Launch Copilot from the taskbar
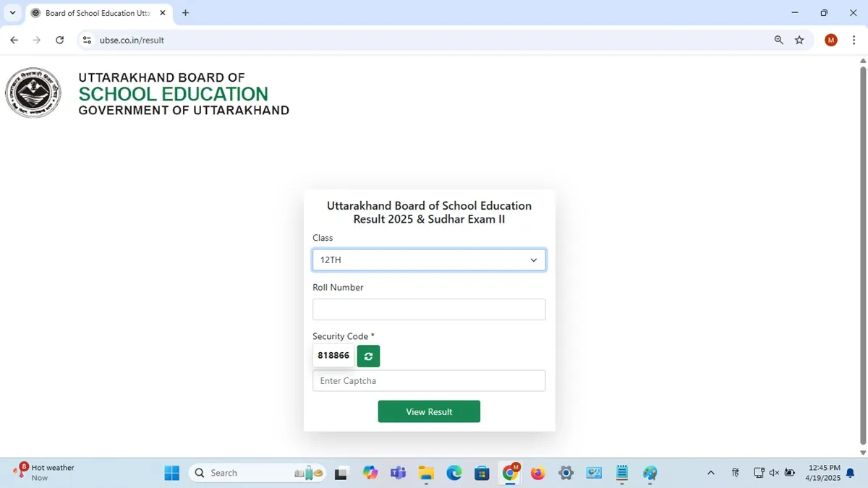 [x=370, y=473]
